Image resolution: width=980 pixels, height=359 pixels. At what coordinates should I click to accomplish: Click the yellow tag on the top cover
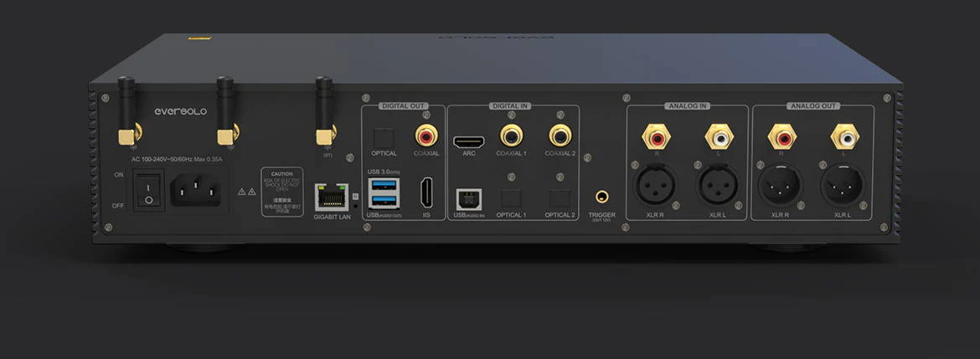click(199, 38)
